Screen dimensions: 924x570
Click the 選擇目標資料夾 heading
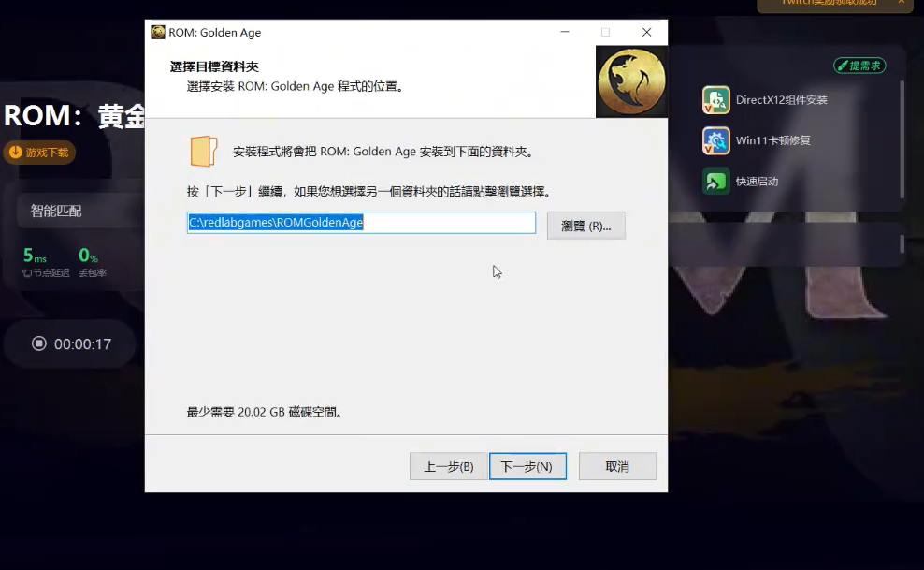tap(214, 66)
